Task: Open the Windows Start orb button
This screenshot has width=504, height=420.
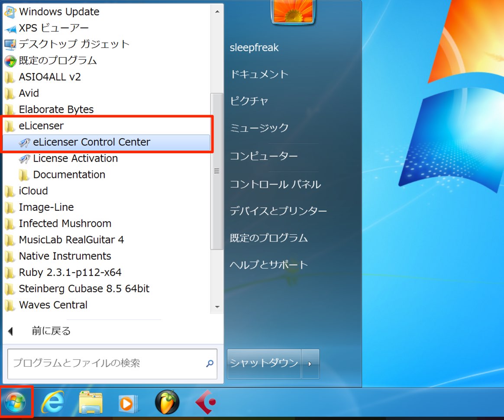Action: pyautogui.click(x=15, y=402)
